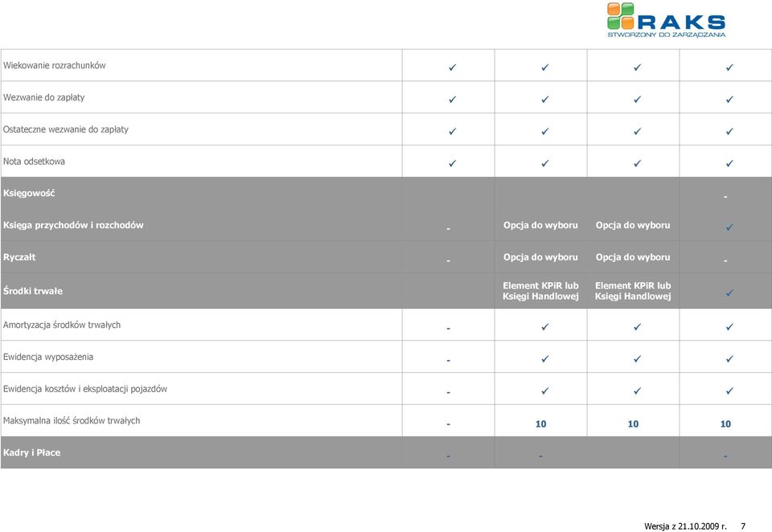Select 'Maksymalna ilość środków trwałych' label

tap(72, 421)
